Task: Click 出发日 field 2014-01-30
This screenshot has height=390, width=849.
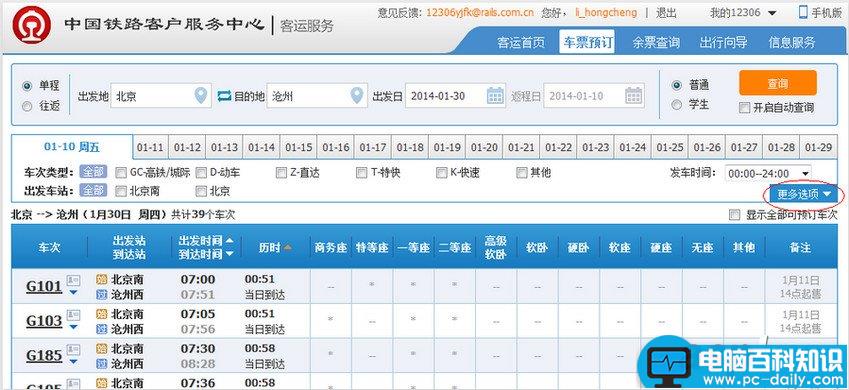Action: coord(455,96)
